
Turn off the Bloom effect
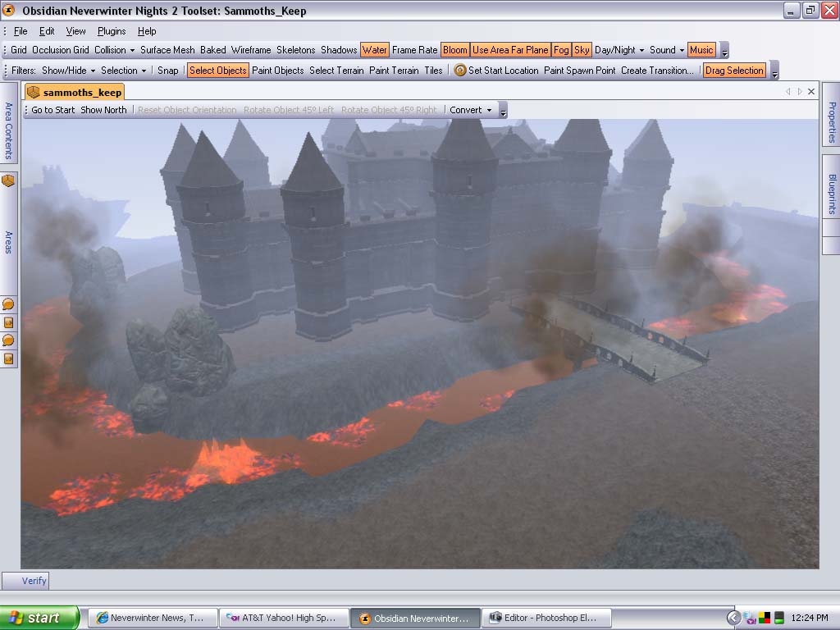point(454,50)
